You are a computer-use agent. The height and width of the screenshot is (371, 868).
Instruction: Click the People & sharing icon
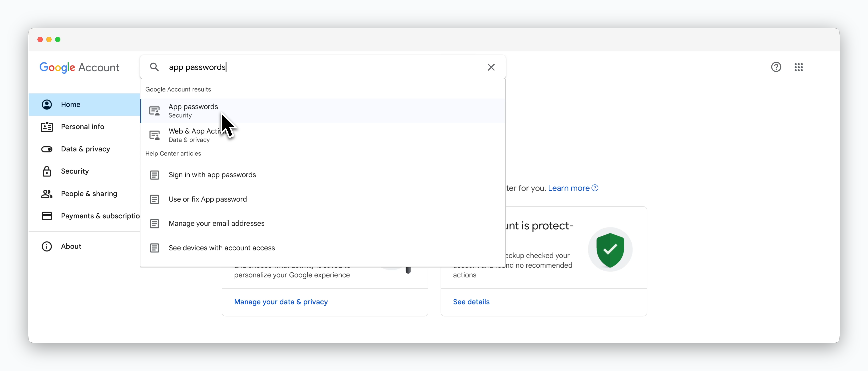point(47,194)
